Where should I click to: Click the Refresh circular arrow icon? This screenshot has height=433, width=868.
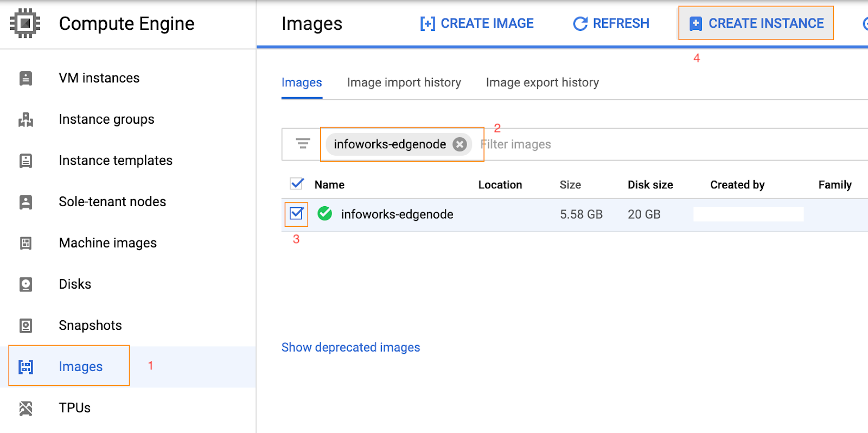point(580,23)
